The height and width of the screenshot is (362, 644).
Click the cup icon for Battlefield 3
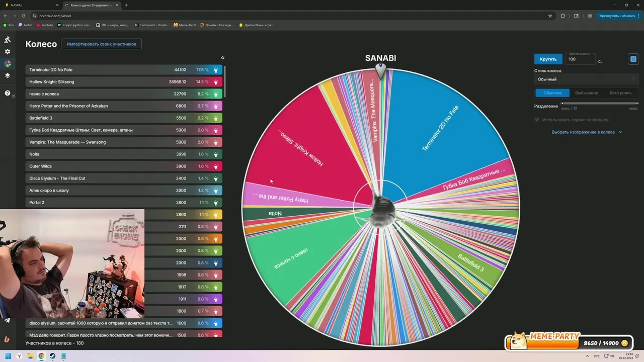[x=216, y=118]
